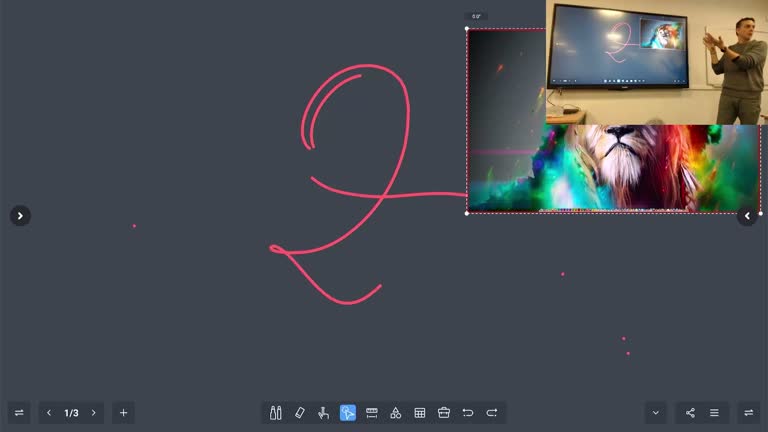768x432 pixels.
Task: Go to the next page
Action: pos(94,413)
